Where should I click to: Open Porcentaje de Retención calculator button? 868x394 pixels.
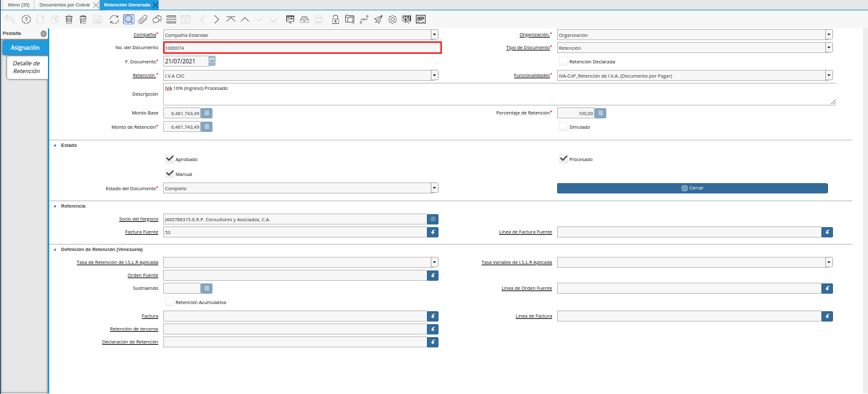pos(600,113)
